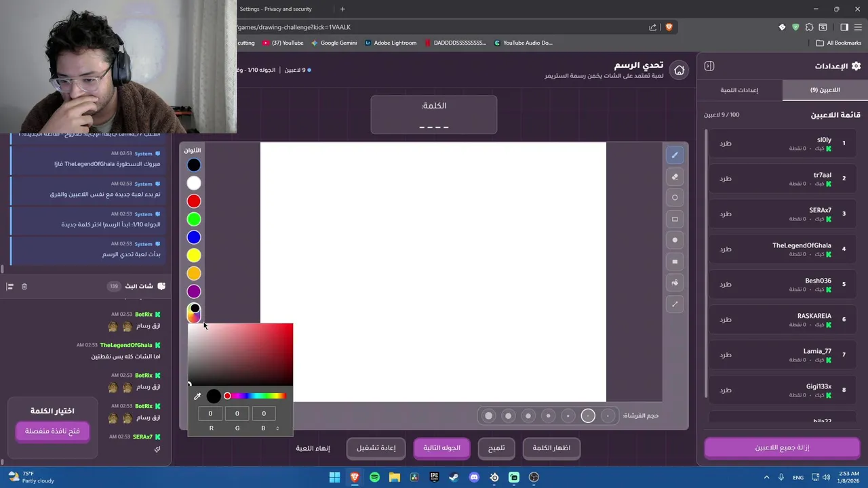The width and height of the screenshot is (868, 488).
Task: Choose the green color swatch
Action: (x=194, y=220)
